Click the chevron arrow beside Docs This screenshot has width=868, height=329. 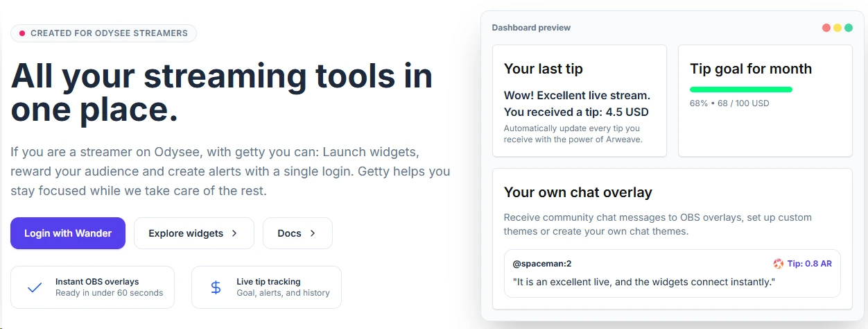313,233
